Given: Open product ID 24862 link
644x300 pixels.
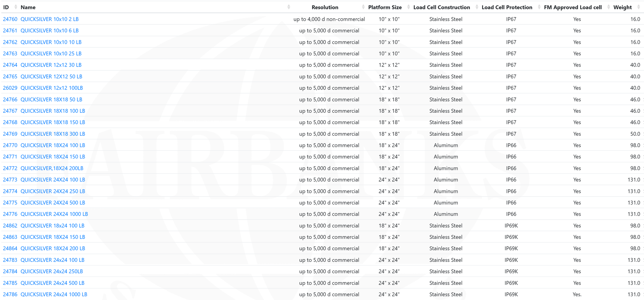Looking at the screenshot, I should point(10,225).
